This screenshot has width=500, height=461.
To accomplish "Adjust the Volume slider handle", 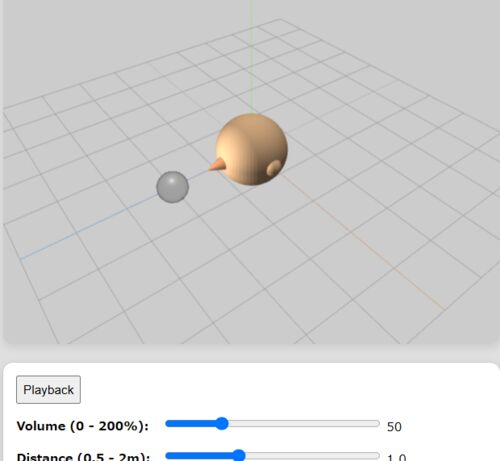I will click(x=222, y=424).
